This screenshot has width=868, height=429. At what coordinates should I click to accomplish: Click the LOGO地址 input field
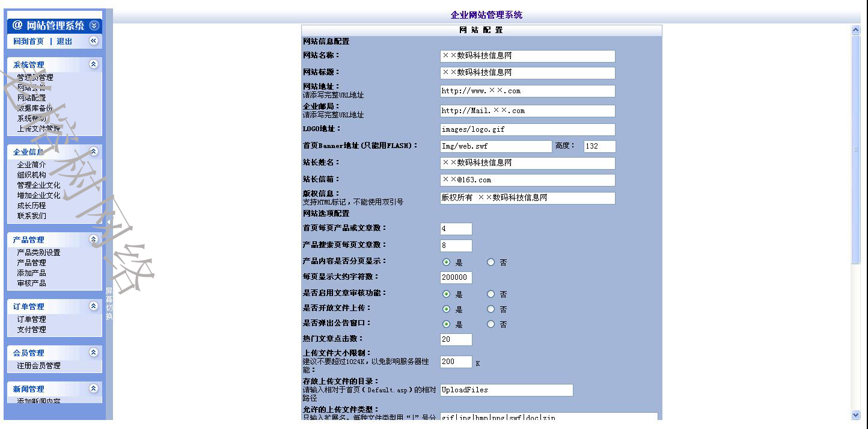[x=528, y=129]
